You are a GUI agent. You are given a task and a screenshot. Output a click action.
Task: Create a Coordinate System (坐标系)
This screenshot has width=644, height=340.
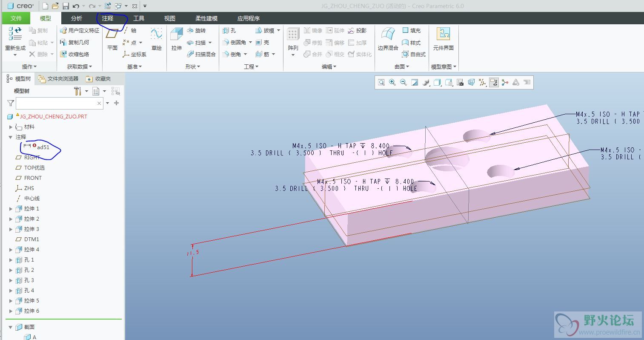point(135,55)
